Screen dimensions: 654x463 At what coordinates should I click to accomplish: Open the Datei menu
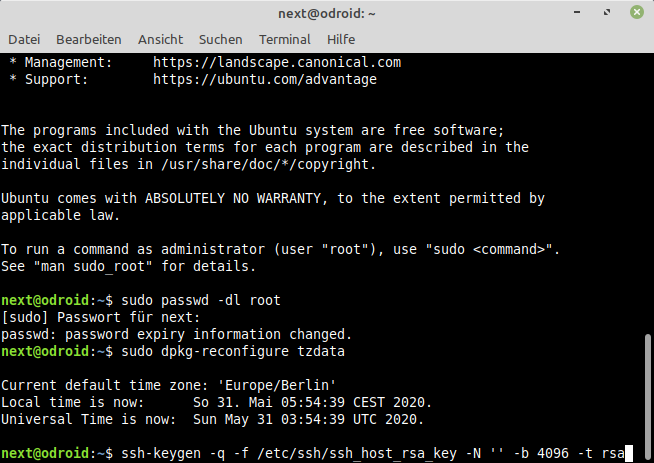pos(24,39)
